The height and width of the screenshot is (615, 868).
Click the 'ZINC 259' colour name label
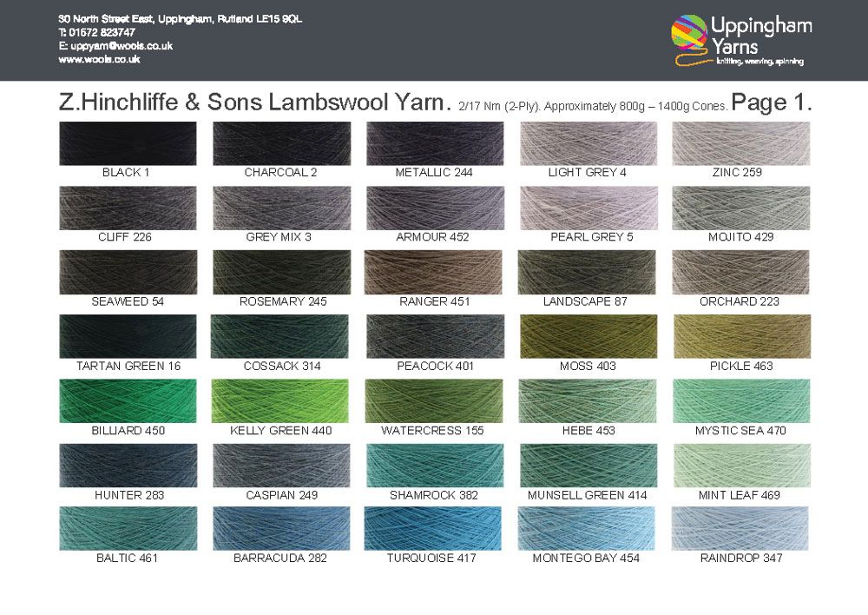pos(737,172)
